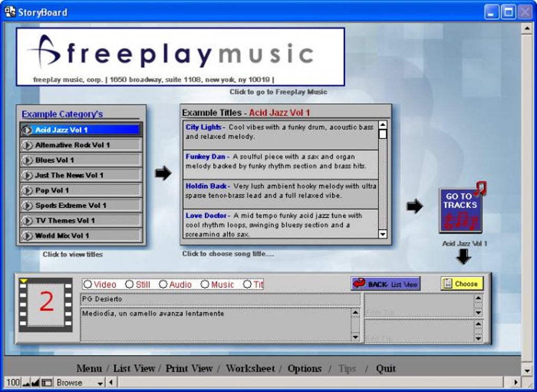Screen dimensions: 537x392
Task: Click the titles list scrollbar thumb
Action: tap(383, 134)
